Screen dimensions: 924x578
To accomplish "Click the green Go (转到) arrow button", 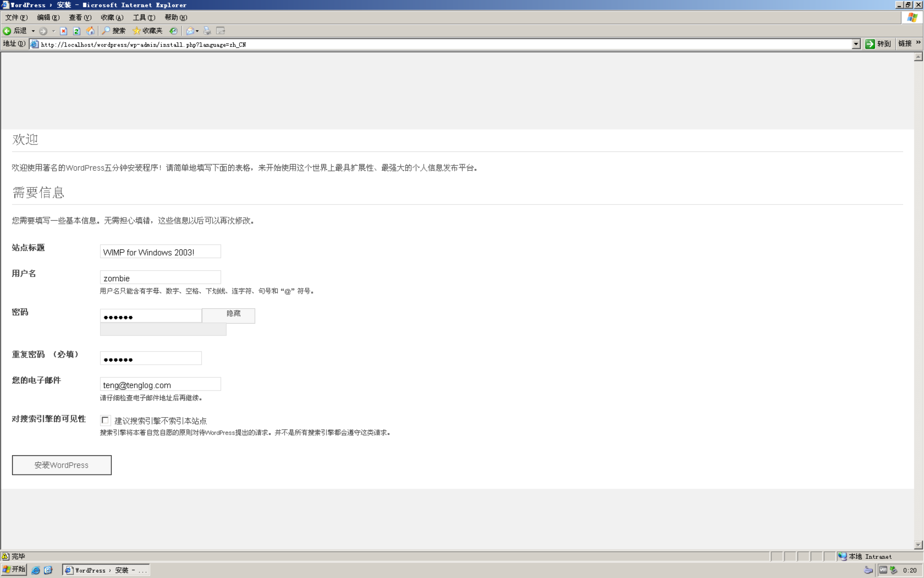I will click(x=878, y=44).
